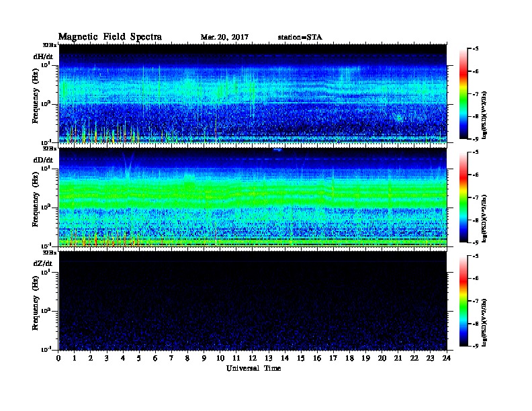This screenshot has width=532, height=411.
Task: Click hour 16 on the Universal Time axis
Action: 317,358
